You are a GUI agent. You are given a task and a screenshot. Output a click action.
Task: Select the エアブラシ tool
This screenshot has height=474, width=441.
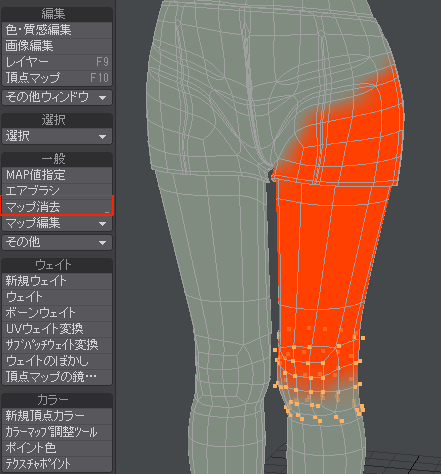click(x=57, y=191)
